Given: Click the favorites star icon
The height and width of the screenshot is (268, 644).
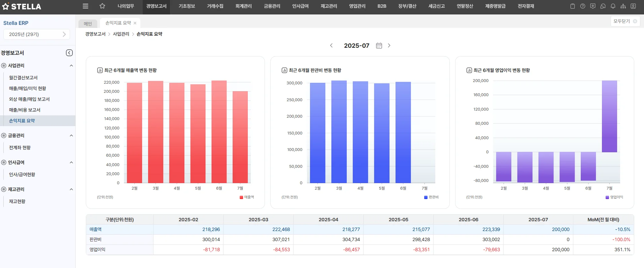Looking at the screenshot, I should (102, 6).
